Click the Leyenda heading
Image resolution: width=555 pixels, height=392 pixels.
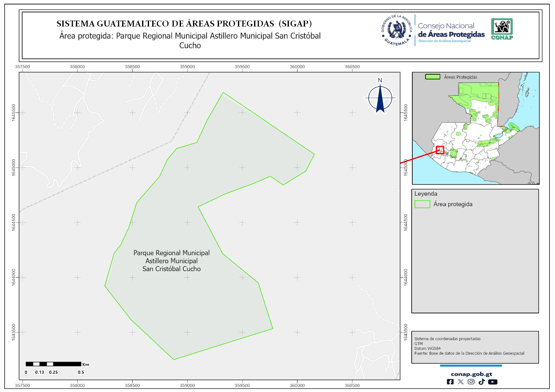[x=426, y=194]
